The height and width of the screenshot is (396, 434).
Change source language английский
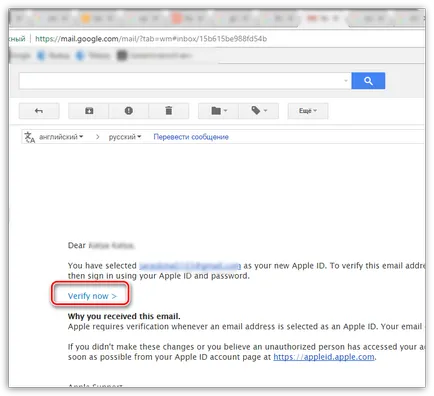click(61, 137)
